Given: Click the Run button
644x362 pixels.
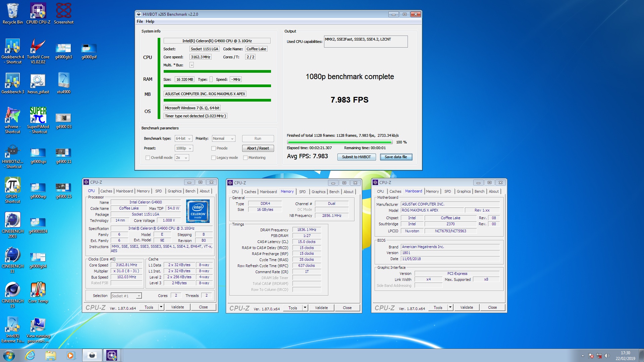Looking at the screenshot, I should tap(258, 138).
